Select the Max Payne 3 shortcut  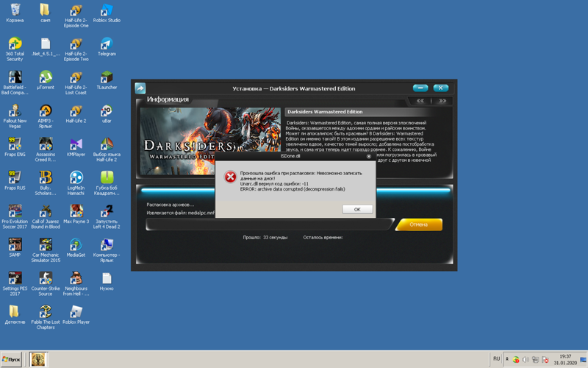(x=76, y=213)
